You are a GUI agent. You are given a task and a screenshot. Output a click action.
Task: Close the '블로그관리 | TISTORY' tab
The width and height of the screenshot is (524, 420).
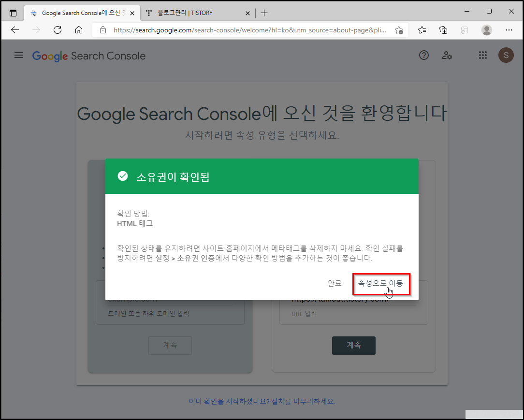point(247,13)
